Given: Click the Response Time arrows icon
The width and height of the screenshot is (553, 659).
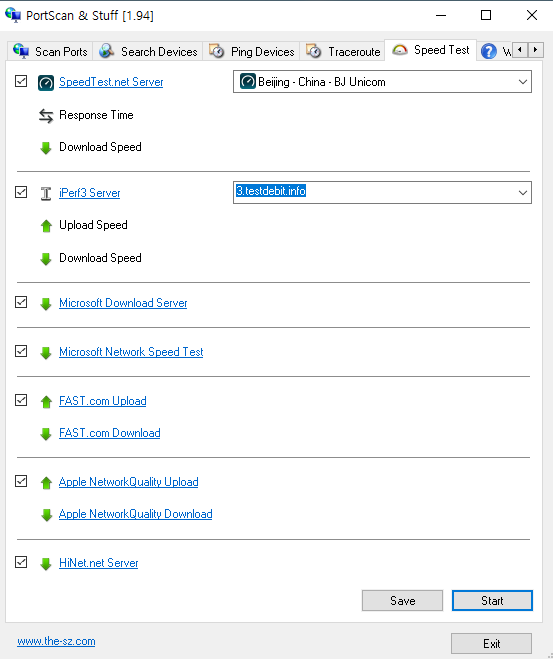Looking at the screenshot, I should 46,116.
